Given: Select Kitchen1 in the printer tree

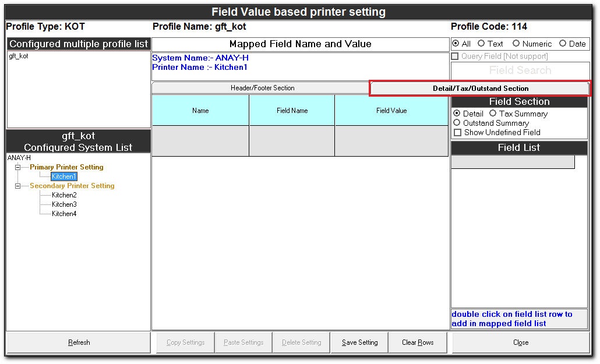Looking at the screenshot, I should [63, 176].
